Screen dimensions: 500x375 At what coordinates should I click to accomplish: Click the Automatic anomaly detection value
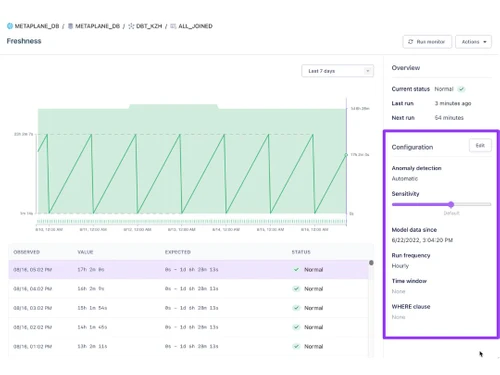click(x=405, y=179)
